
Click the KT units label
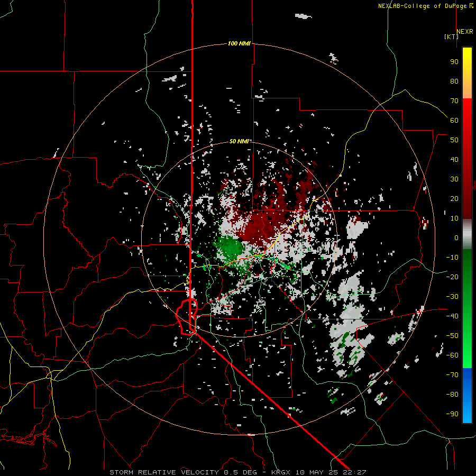[x=451, y=36]
